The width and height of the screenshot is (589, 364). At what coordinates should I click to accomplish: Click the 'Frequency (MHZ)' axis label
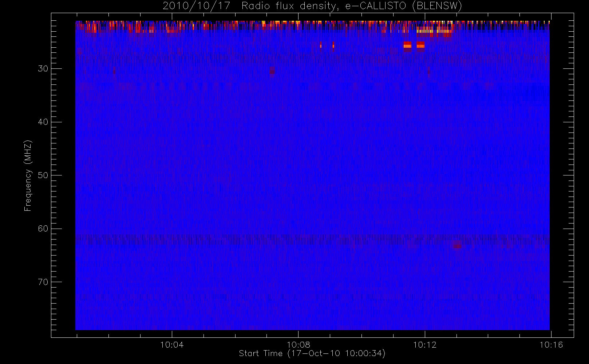click(28, 175)
